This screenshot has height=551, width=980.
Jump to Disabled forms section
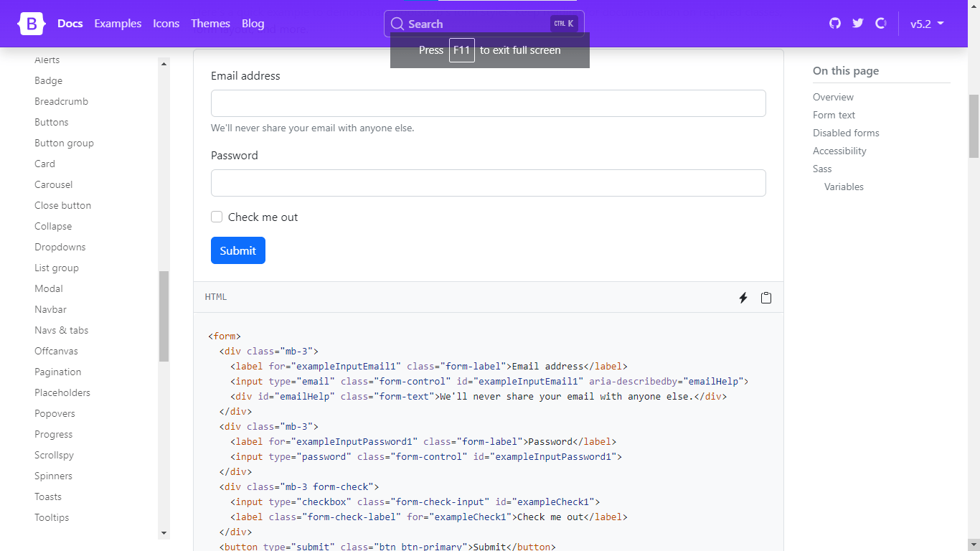coord(846,133)
